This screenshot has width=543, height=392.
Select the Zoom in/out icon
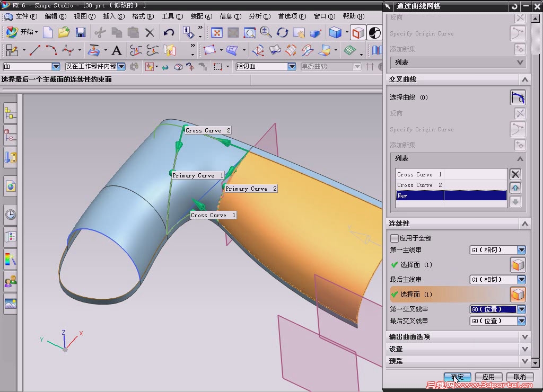(266, 33)
